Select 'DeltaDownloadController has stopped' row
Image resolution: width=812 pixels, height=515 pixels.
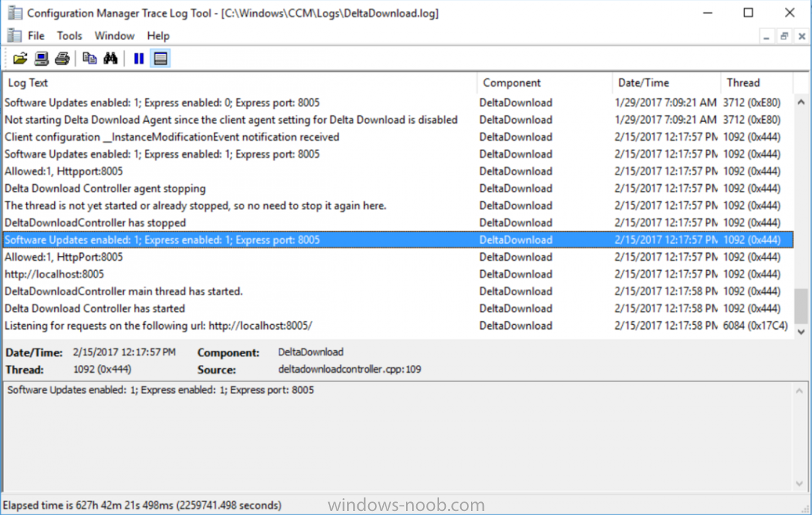pos(398,223)
